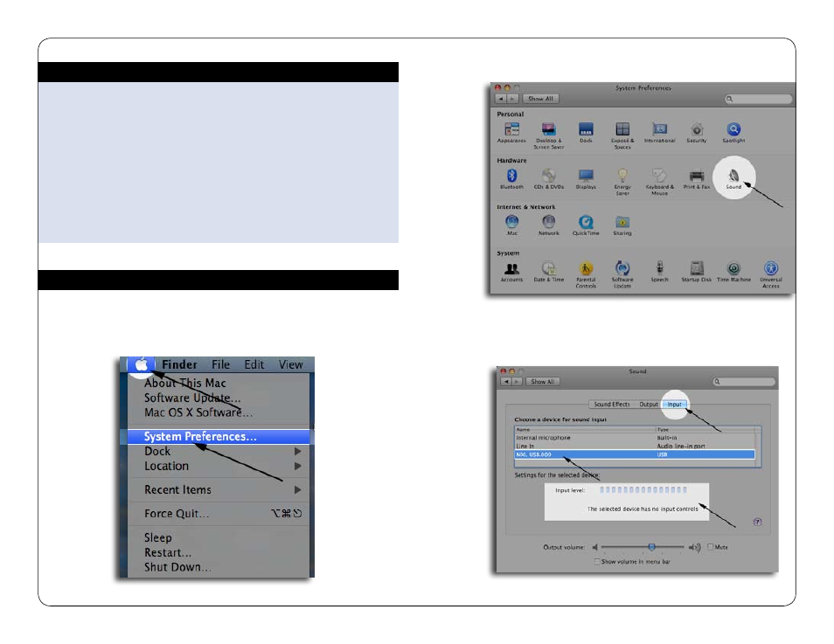Toggle the Mute checkbox
Screen dimensions: 834x644
pos(710,547)
